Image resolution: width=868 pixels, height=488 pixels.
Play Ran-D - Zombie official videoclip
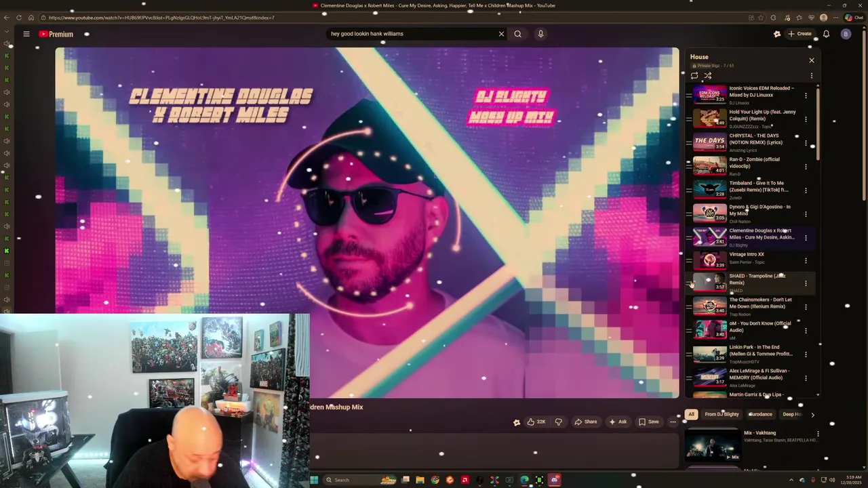coord(709,166)
